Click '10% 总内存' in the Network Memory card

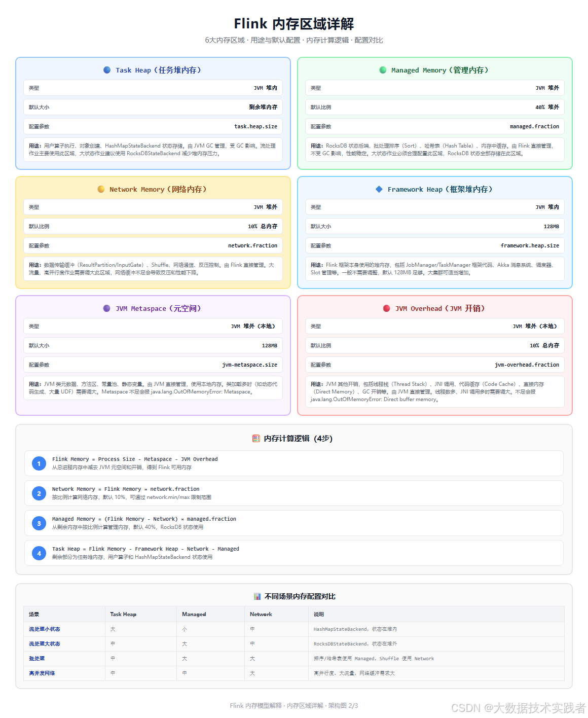(263, 226)
